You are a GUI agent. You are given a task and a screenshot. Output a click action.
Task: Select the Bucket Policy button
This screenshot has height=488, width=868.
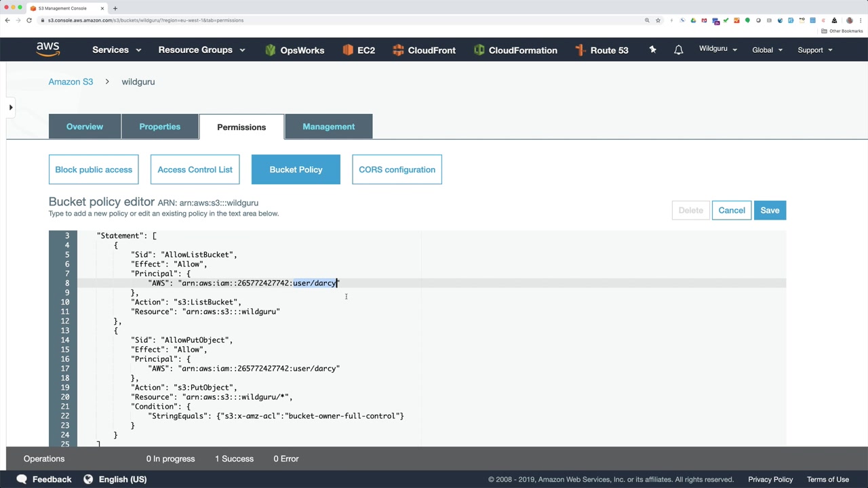coord(296,169)
